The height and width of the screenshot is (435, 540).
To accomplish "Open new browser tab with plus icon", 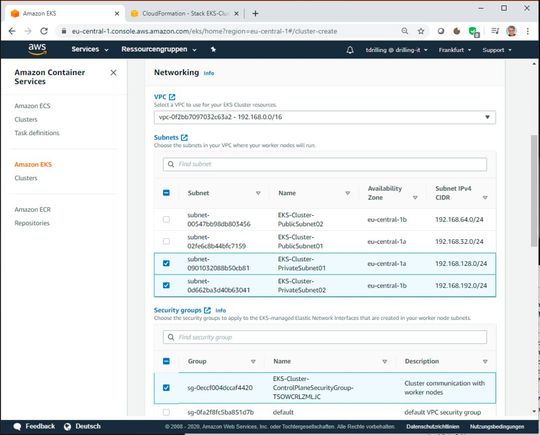I will [x=255, y=13].
